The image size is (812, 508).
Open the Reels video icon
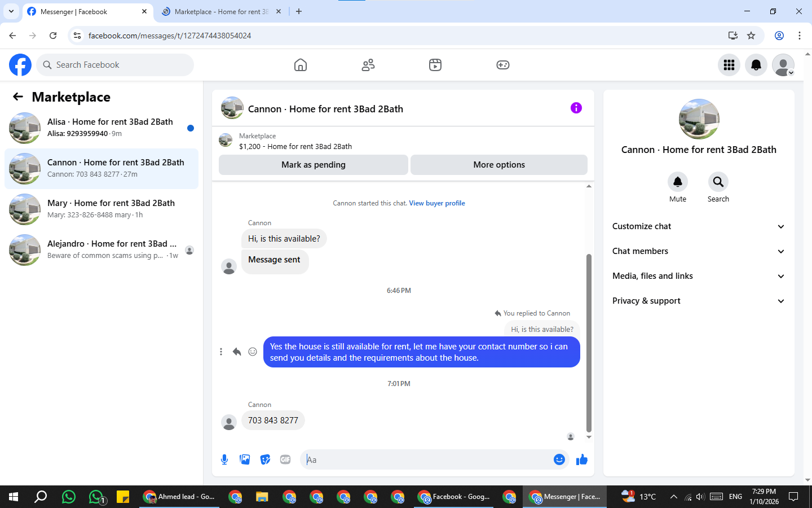pos(435,65)
